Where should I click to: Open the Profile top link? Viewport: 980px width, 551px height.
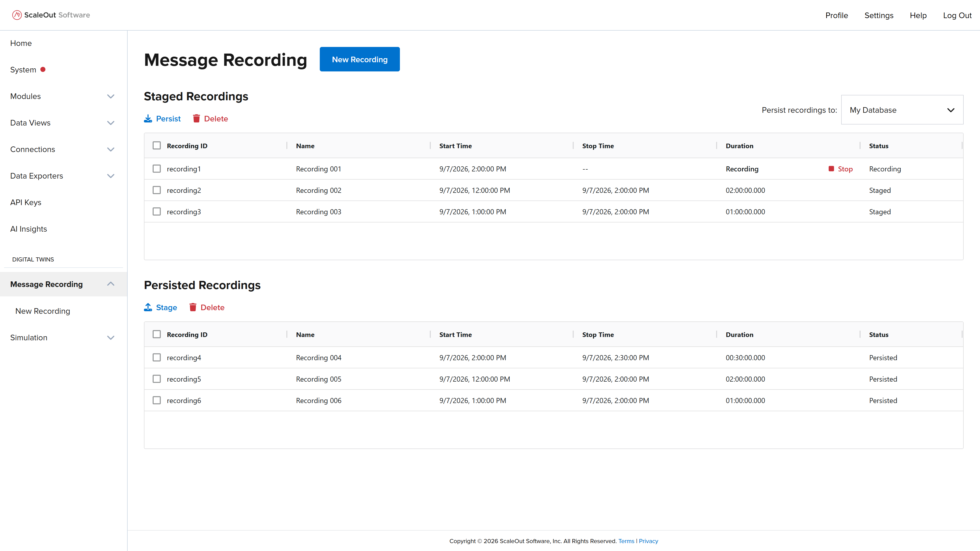[837, 16]
